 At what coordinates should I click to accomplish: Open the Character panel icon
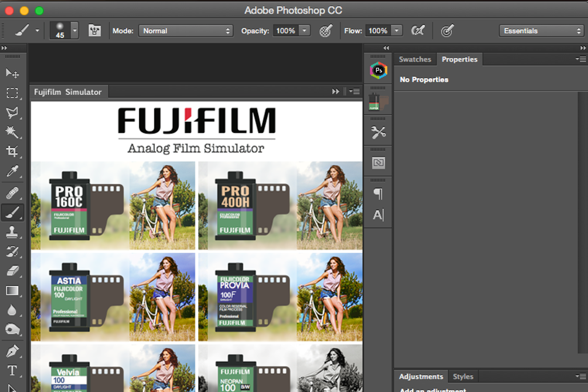[x=378, y=215]
